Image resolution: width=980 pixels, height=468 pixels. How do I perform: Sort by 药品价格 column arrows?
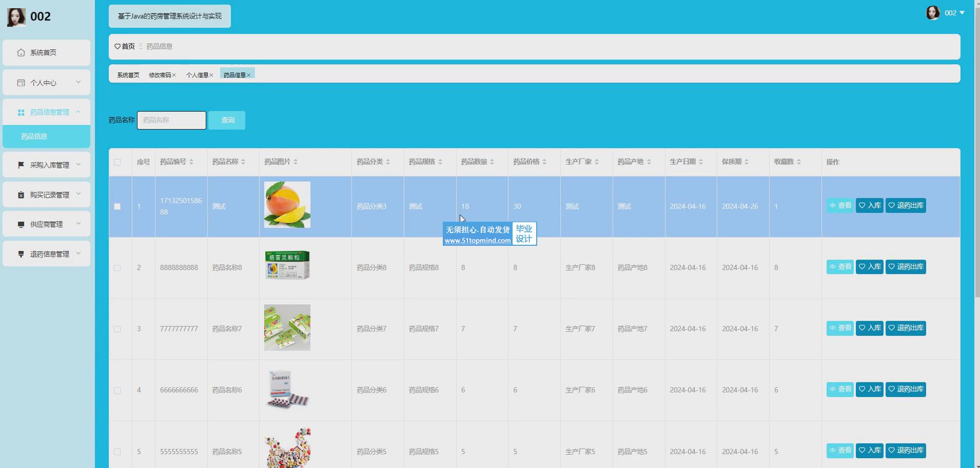pyautogui.click(x=544, y=162)
